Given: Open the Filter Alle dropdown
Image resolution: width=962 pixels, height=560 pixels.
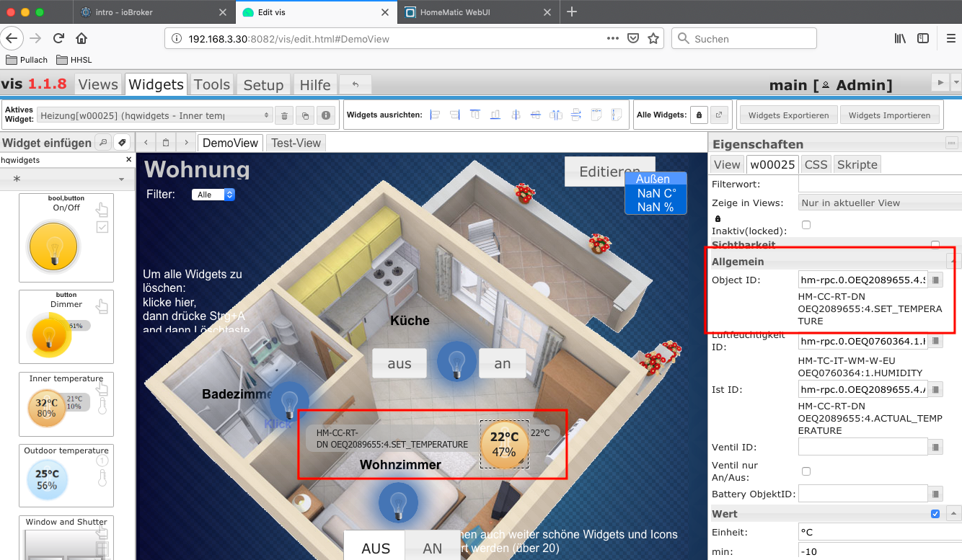Looking at the screenshot, I should click(213, 195).
